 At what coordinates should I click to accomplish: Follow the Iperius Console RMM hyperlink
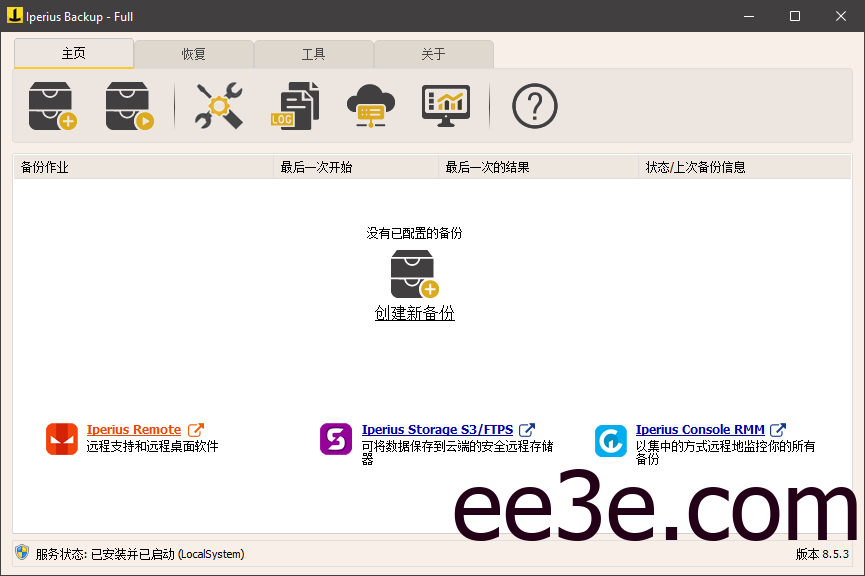click(x=700, y=430)
